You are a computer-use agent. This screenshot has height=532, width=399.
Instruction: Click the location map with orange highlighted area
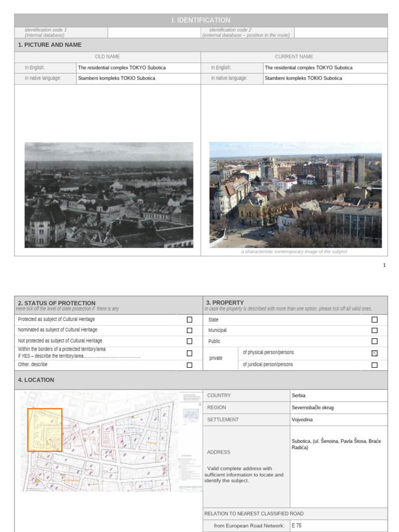tap(111, 441)
